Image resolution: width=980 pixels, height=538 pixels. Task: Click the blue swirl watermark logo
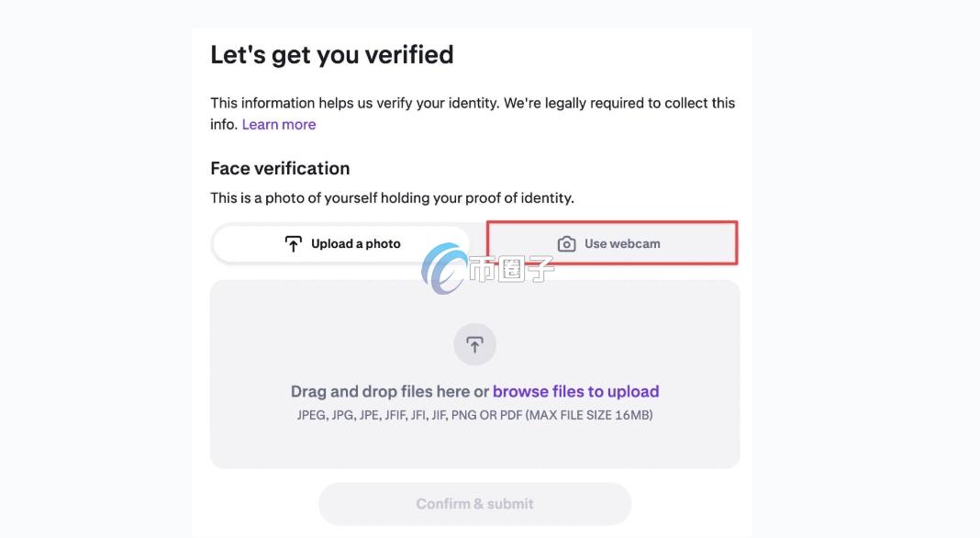click(x=443, y=267)
